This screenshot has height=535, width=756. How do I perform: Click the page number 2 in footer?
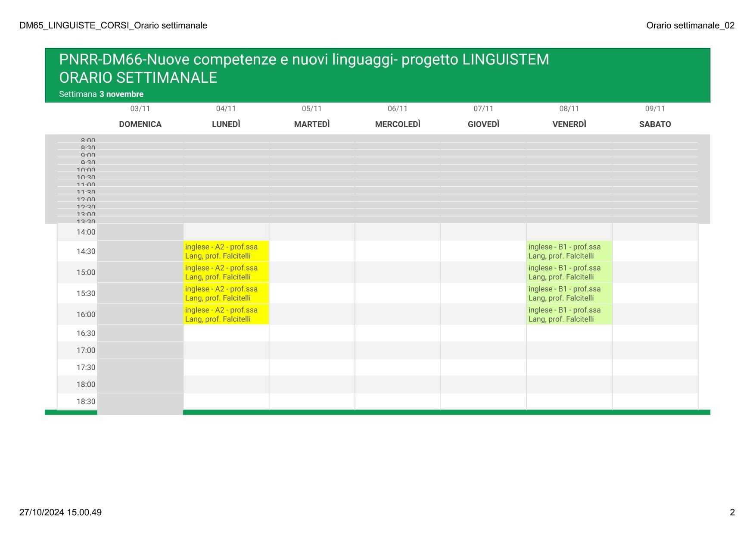(x=732, y=512)
